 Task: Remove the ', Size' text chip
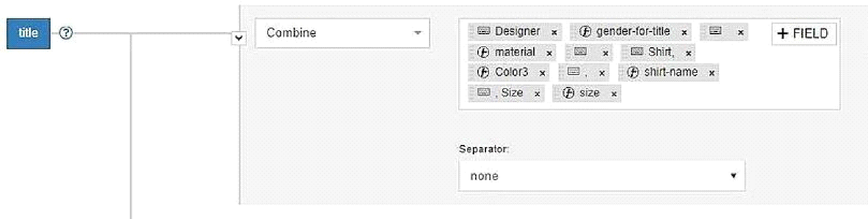tap(537, 94)
